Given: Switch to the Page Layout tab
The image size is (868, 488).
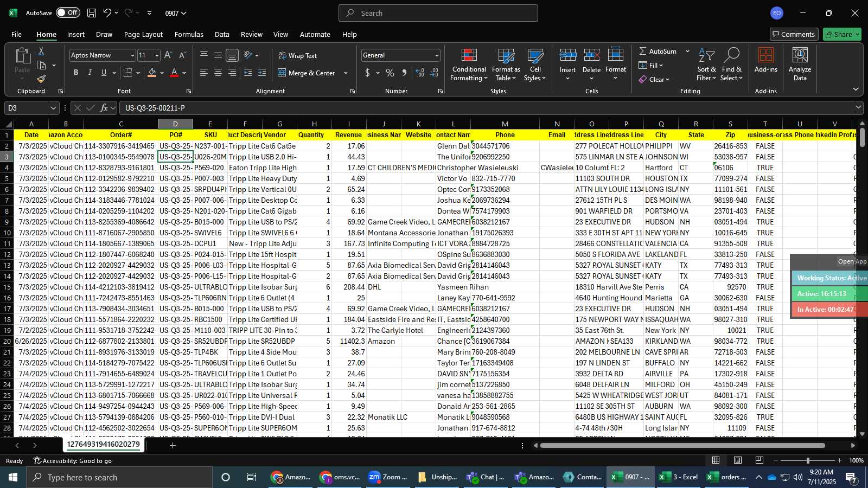Looking at the screenshot, I should [143, 34].
